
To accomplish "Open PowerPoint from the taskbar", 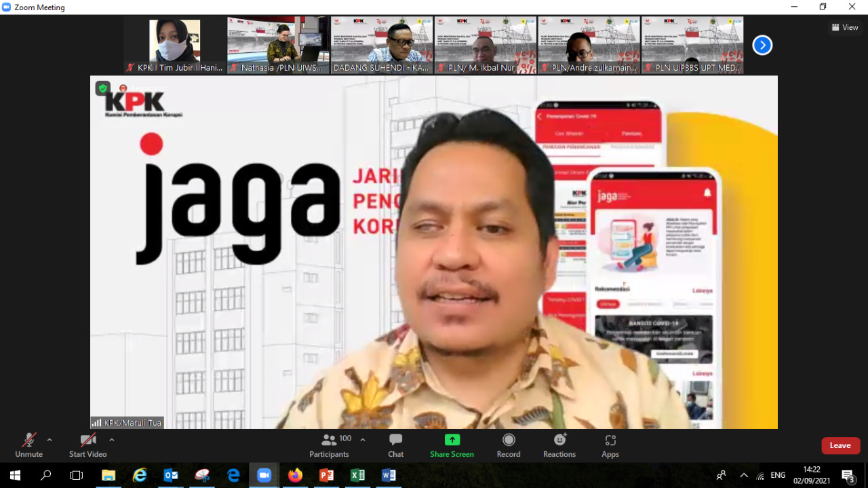I will click(x=326, y=475).
